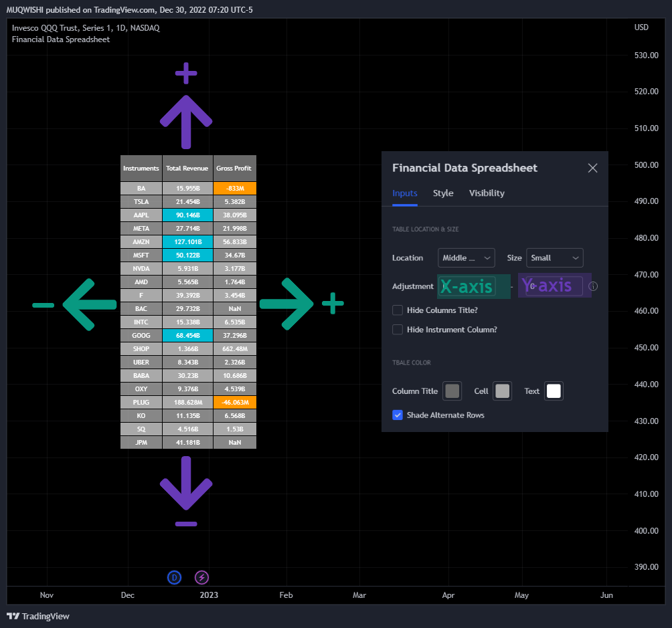Click the Total Revenue column header
Screen dimensions: 672x628
click(x=187, y=169)
